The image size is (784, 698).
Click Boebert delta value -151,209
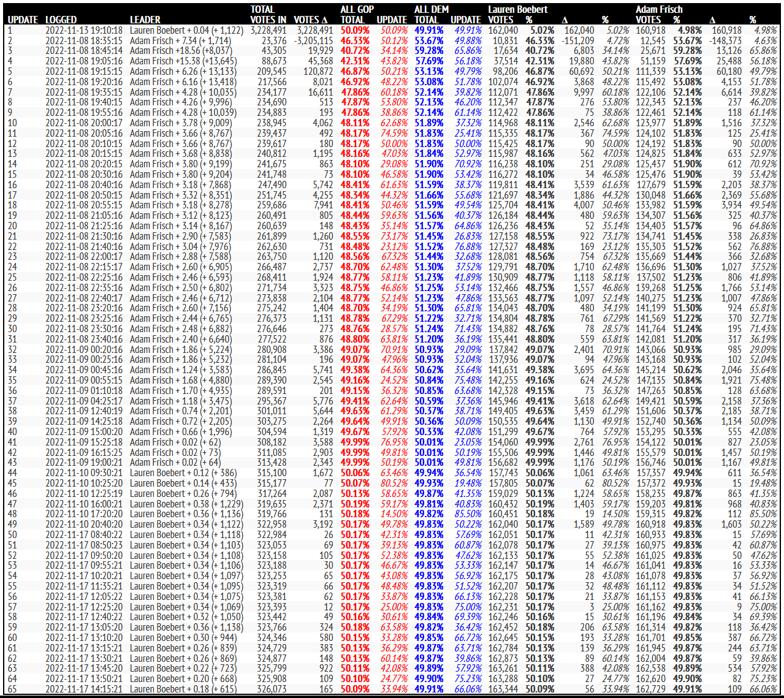(x=579, y=40)
